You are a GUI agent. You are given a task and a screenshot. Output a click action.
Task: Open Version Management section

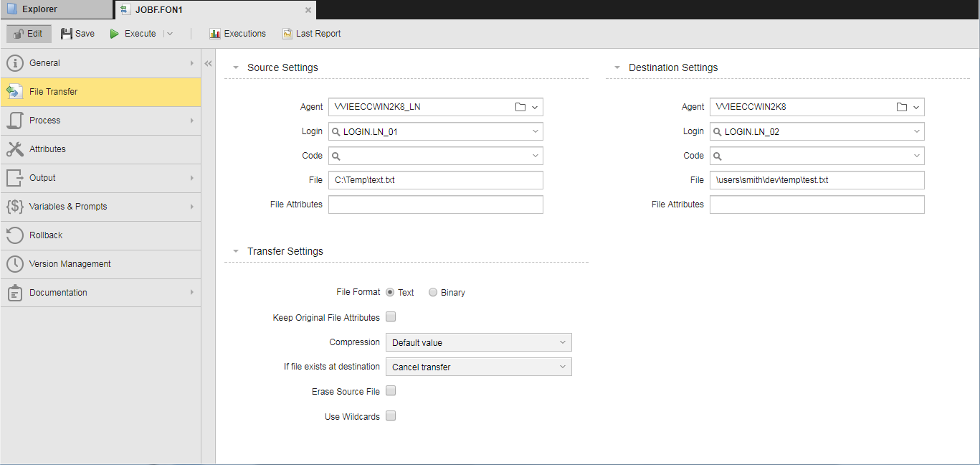tap(100, 264)
